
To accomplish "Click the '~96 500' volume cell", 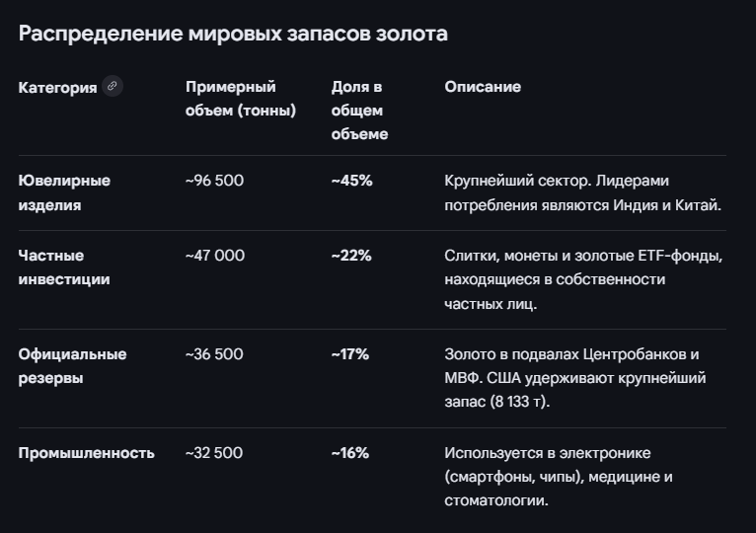I will click(x=214, y=181).
